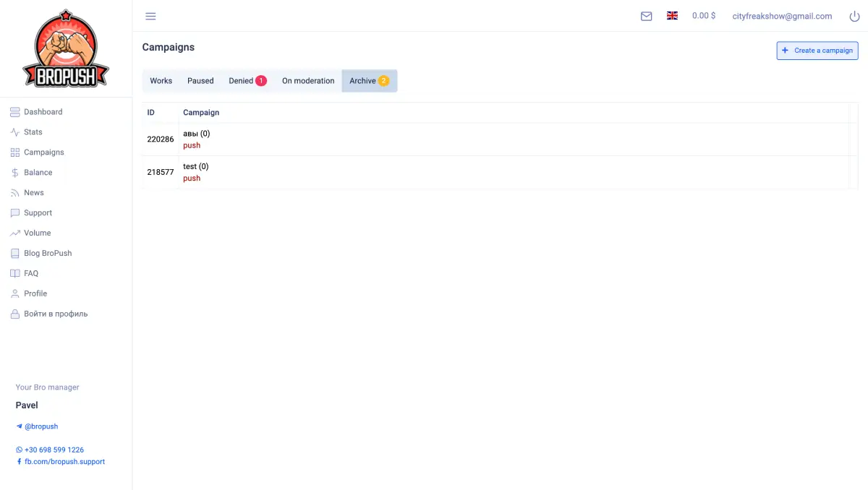Switch to the Works tab

[161, 80]
